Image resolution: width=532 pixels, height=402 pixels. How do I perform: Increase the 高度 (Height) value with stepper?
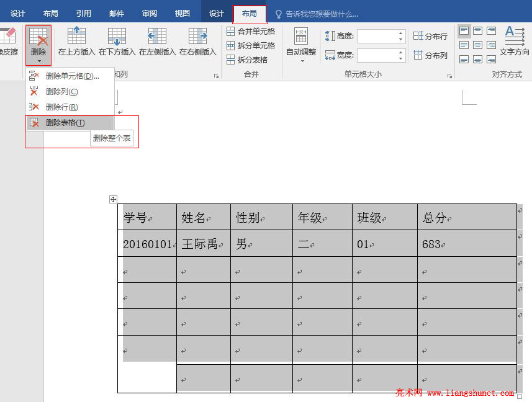coord(400,32)
